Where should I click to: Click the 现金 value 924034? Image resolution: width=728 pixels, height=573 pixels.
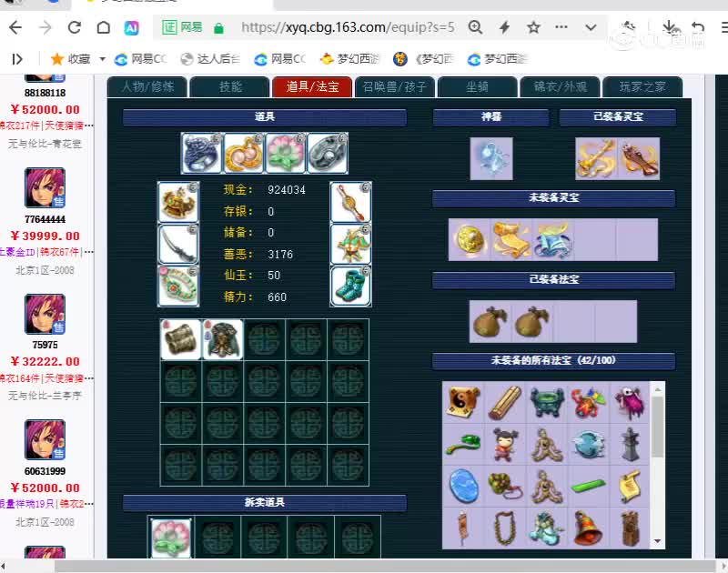click(287, 190)
